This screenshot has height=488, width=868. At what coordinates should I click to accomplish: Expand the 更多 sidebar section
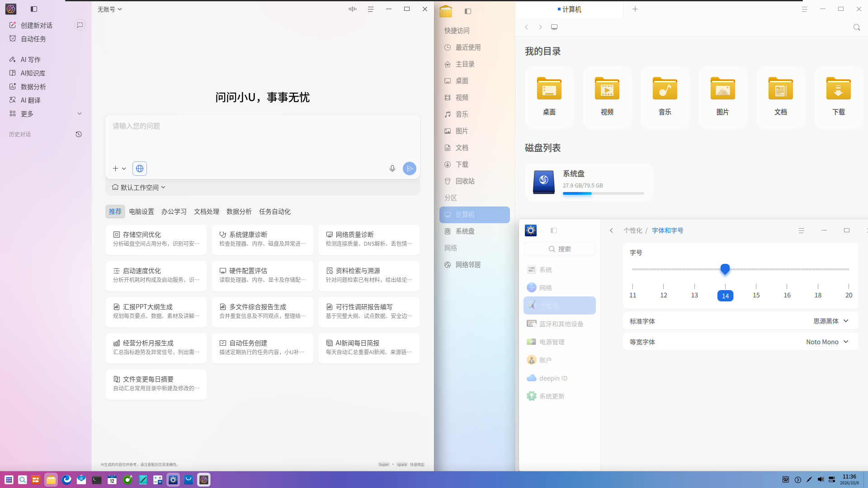(46, 114)
